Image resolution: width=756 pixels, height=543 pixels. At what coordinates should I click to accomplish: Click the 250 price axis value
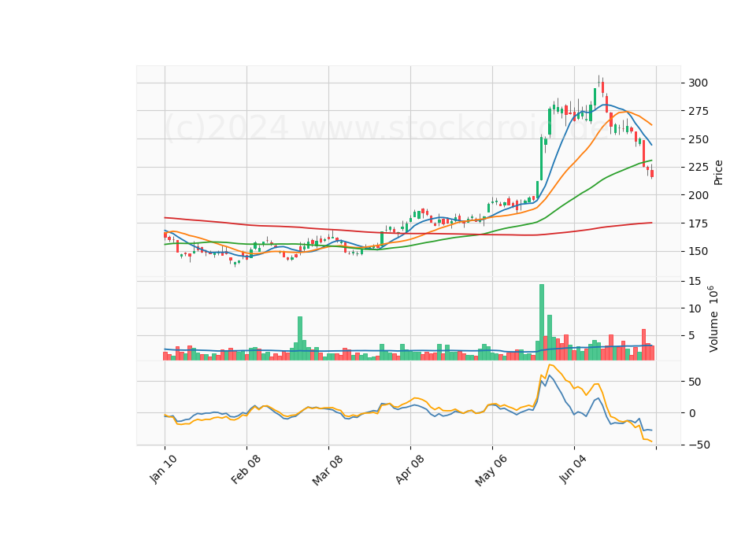point(699,139)
